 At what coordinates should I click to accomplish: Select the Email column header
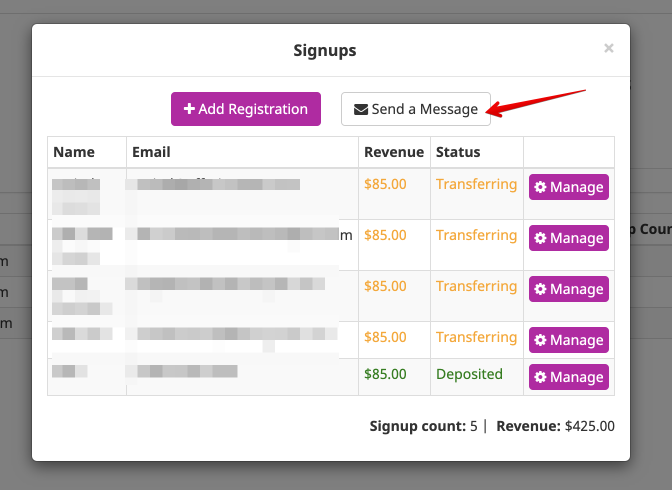pos(151,152)
